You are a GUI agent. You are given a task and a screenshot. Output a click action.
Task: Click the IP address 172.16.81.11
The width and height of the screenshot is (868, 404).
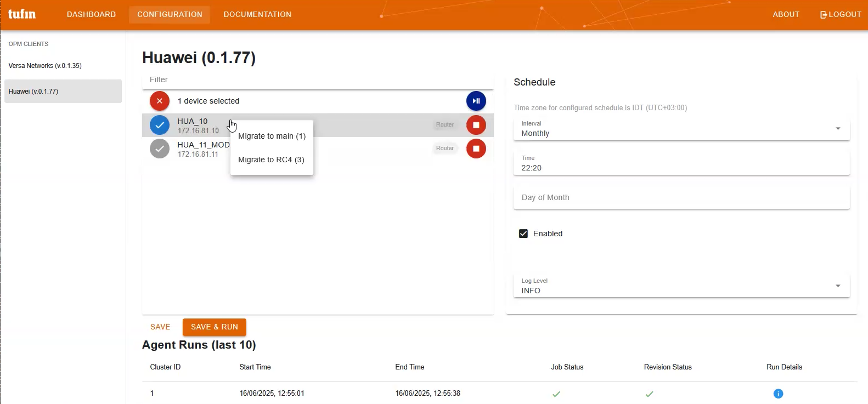(198, 155)
